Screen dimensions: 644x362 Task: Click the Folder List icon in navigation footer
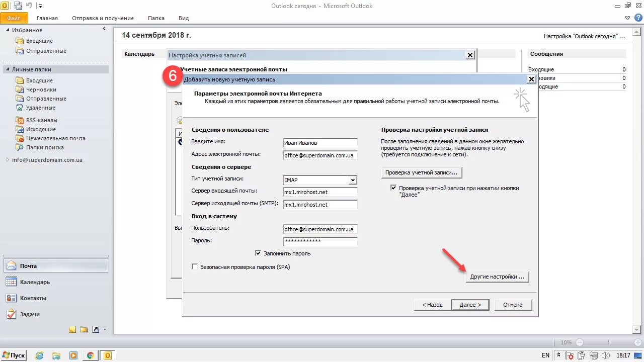[x=84, y=329]
